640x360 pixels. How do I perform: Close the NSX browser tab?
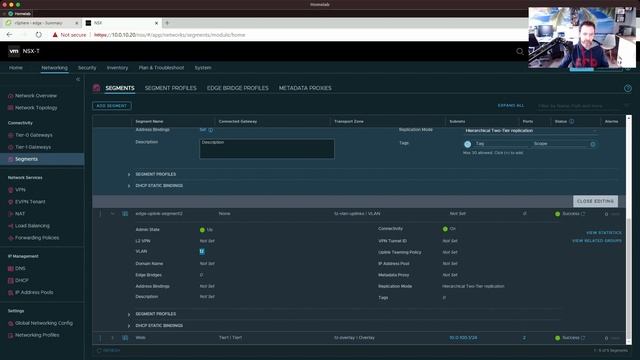(x=156, y=23)
